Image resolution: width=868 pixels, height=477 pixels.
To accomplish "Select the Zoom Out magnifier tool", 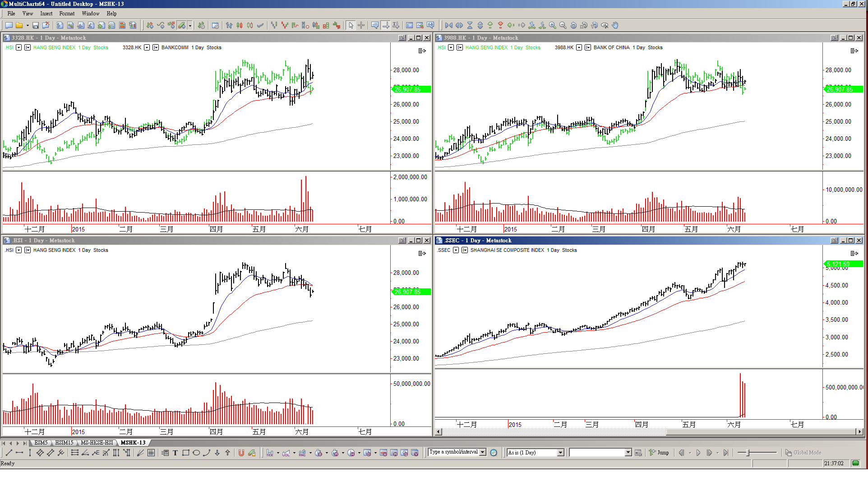I will (563, 26).
